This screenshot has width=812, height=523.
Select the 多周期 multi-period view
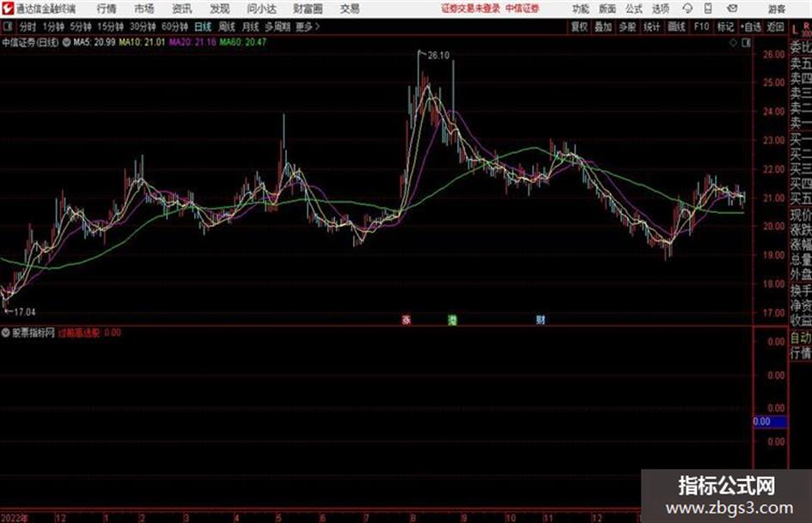tap(278, 27)
